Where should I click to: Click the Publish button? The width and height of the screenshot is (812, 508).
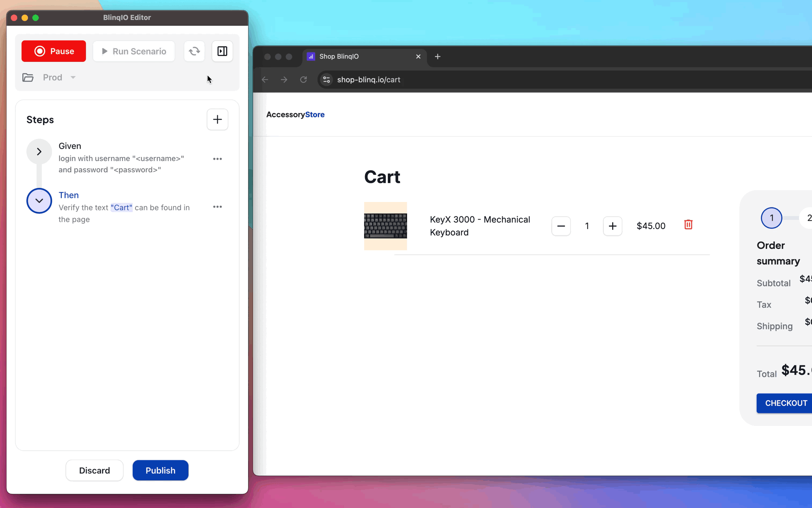coord(160,470)
